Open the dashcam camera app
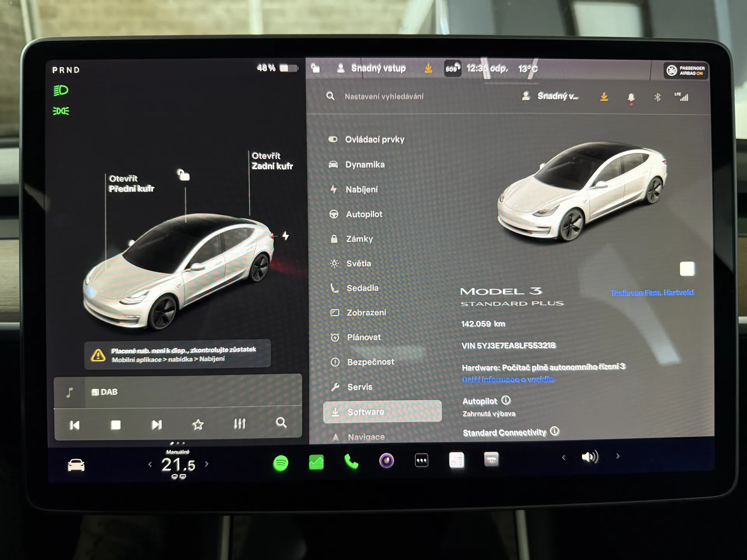The height and width of the screenshot is (560, 747). (x=386, y=461)
